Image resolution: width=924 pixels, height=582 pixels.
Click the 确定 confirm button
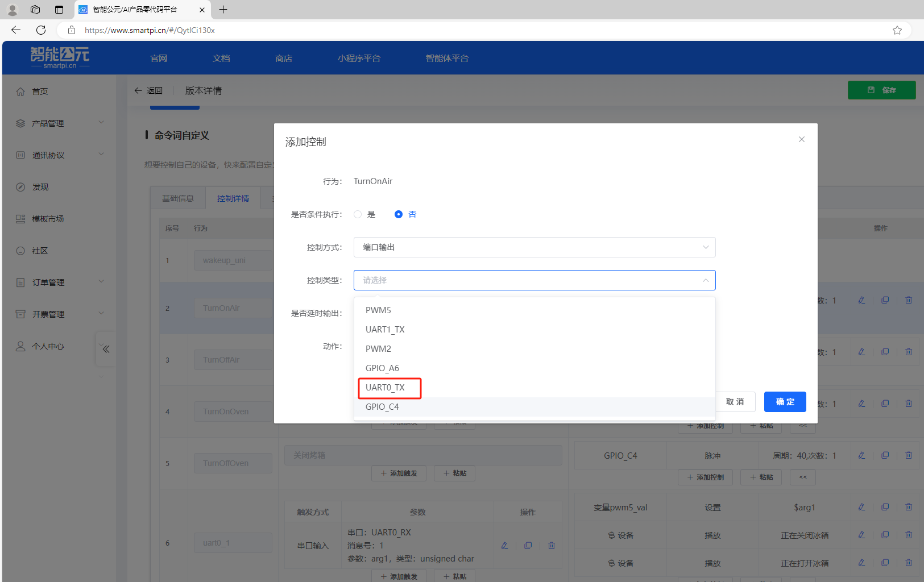pyautogui.click(x=785, y=402)
